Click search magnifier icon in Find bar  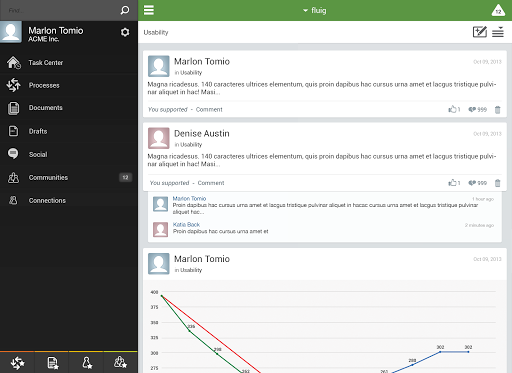[x=125, y=10]
